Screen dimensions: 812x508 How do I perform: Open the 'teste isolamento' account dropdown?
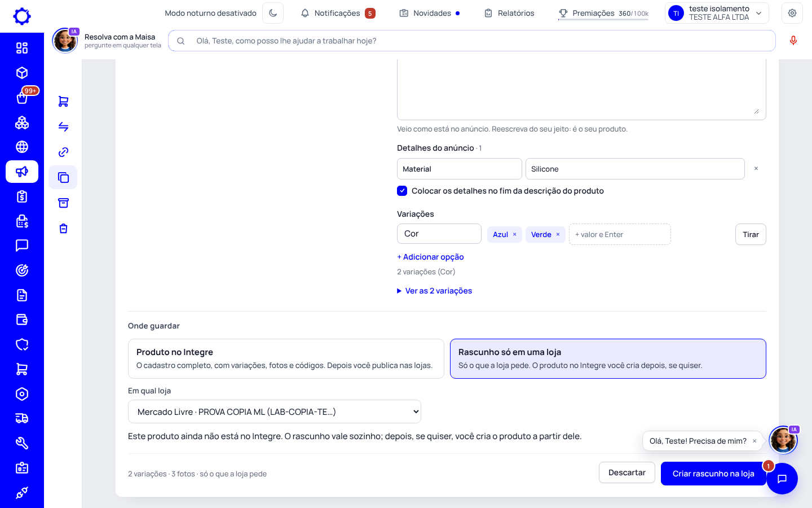tap(717, 13)
